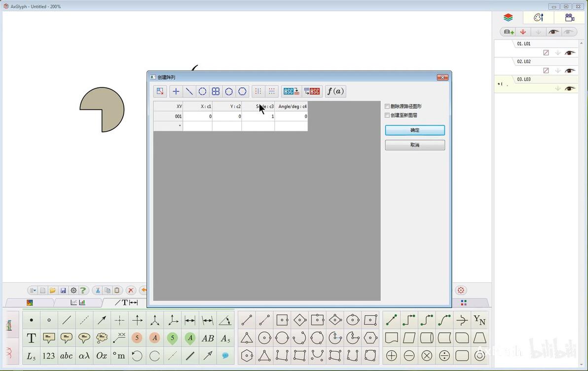Open the f(a) function button
This screenshot has width=588, height=371.
(335, 91)
